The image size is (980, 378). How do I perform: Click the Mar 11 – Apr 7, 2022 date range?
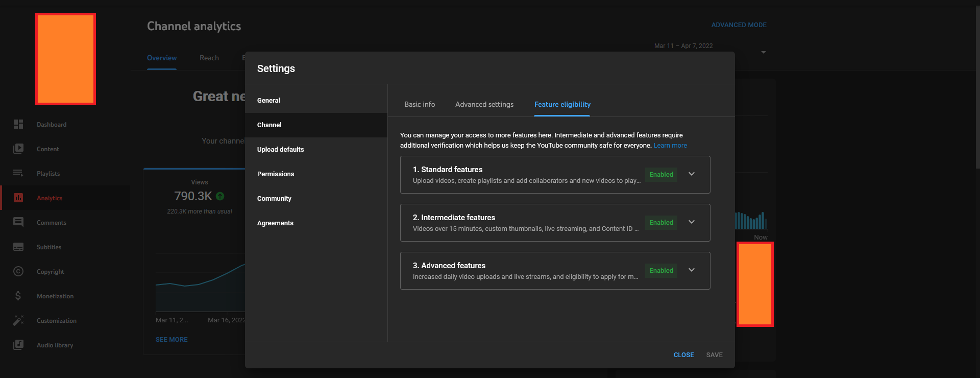point(683,46)
